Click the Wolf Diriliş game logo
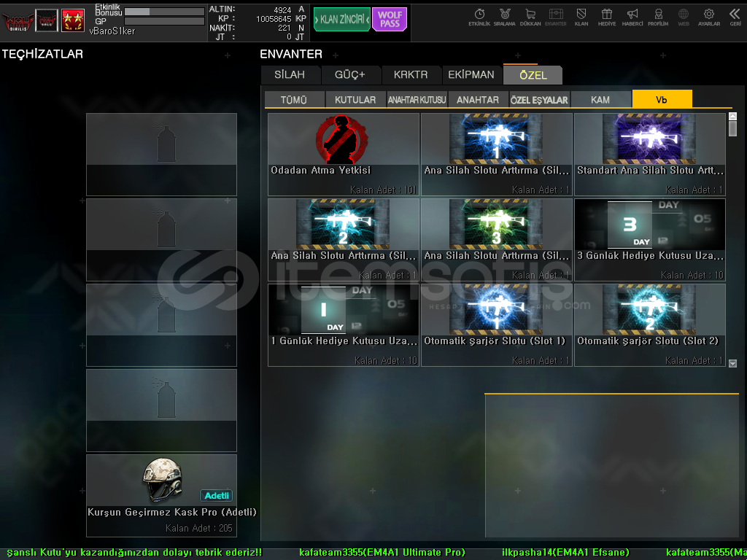Screen dimensions: 747x560 18,21
